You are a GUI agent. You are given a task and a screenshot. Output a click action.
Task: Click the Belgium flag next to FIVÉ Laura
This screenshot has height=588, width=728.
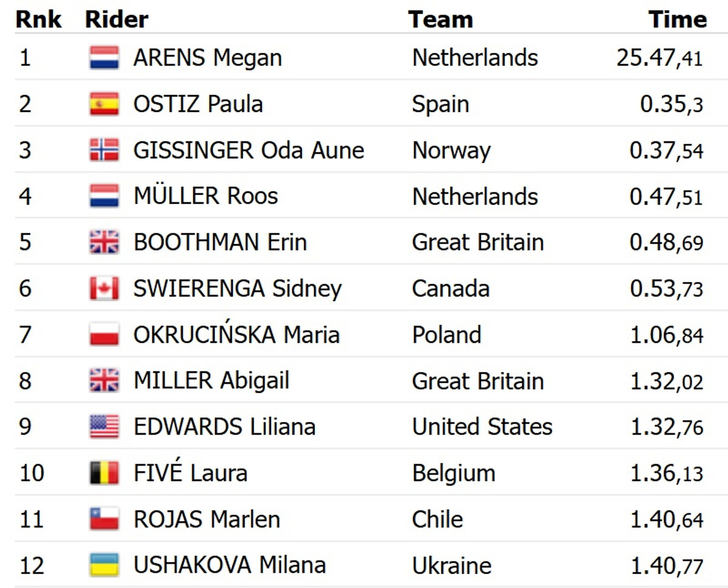coord(104,473)
